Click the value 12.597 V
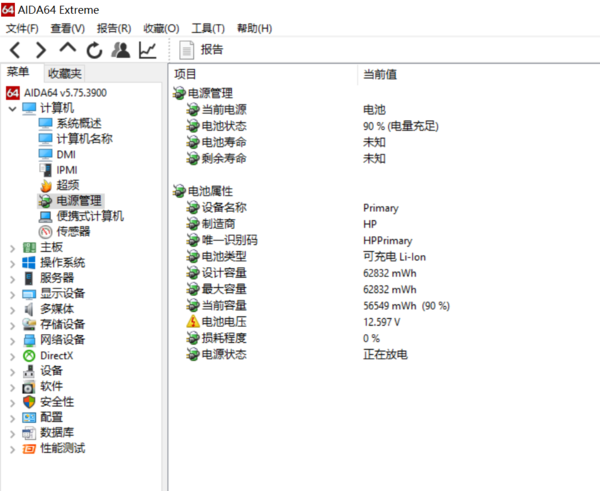Screen dimensions: 600x491 (382, 322)
